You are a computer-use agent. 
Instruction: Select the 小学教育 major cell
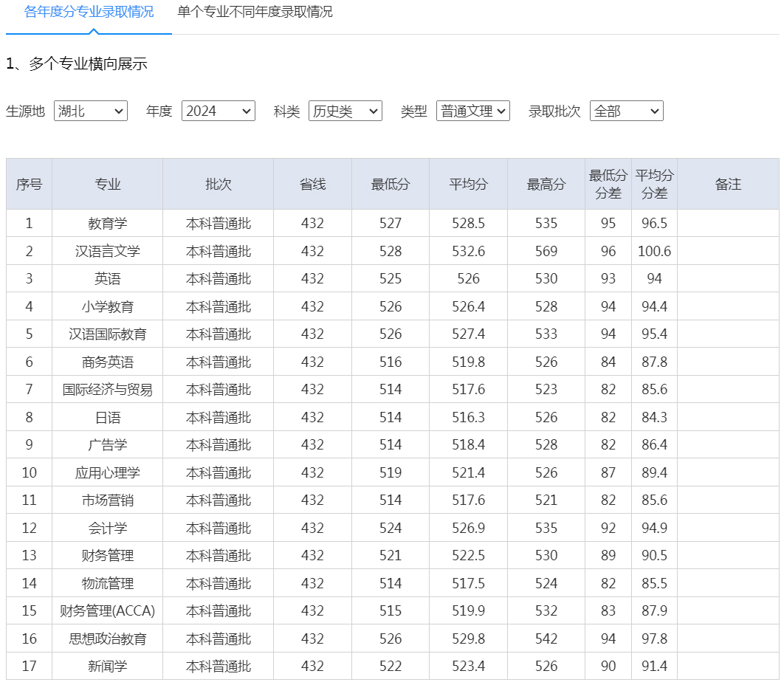[x=108, y=306]
